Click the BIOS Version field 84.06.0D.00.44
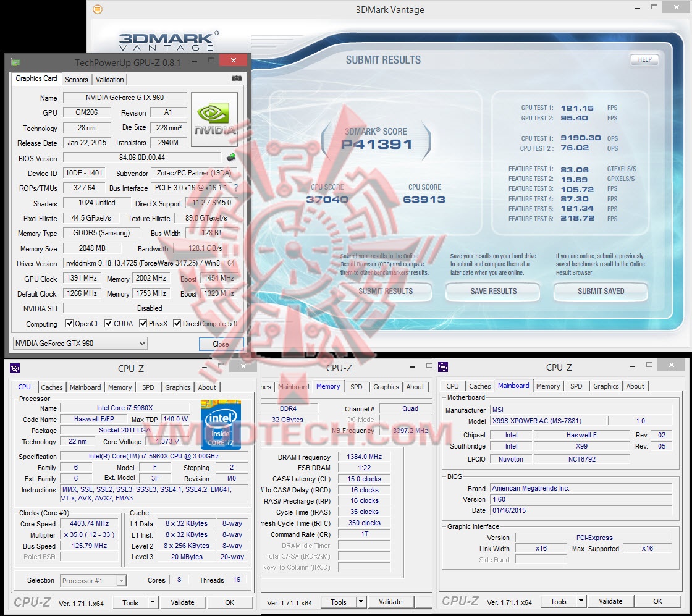This screenshot has height=616, width=692. pos(142,158)
